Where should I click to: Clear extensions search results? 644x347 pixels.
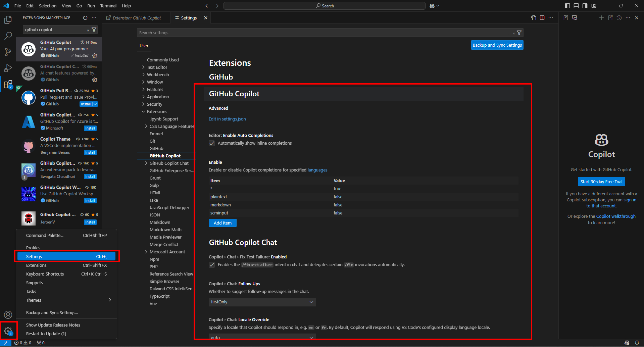tap(87, 30)
